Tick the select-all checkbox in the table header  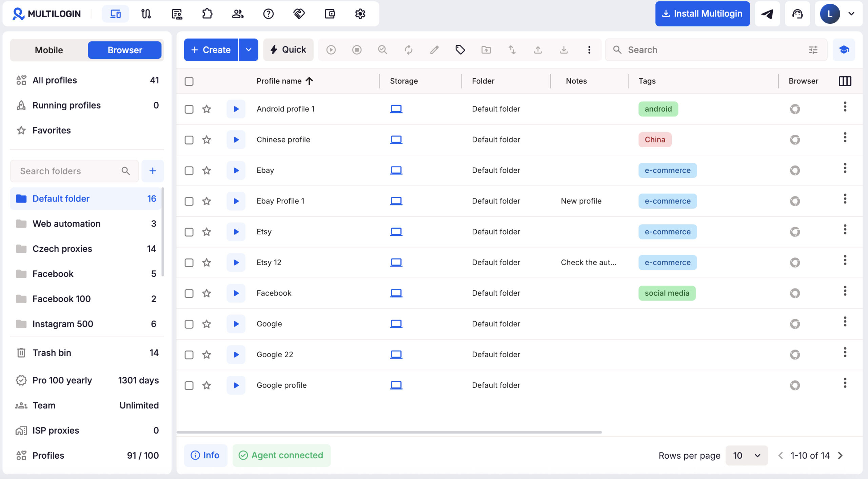point(189,81)
